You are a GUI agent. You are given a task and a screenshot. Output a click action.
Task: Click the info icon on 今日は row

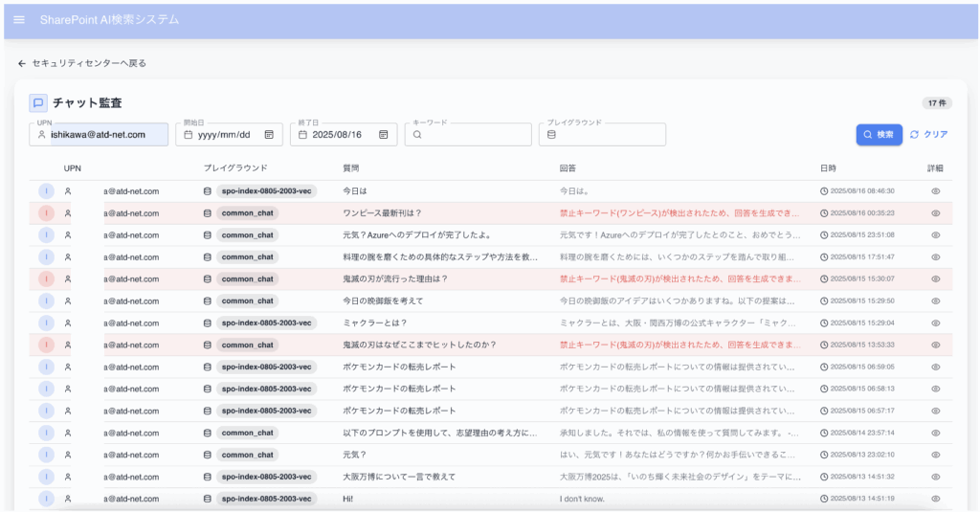[x=46, y=191]
